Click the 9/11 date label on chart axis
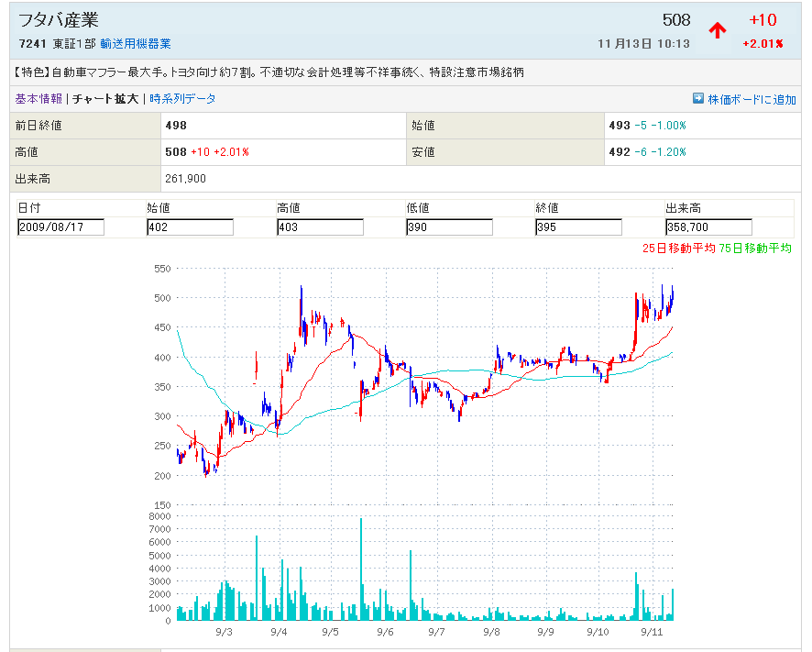This screenshot has width=812, height=652. [652, 632]
